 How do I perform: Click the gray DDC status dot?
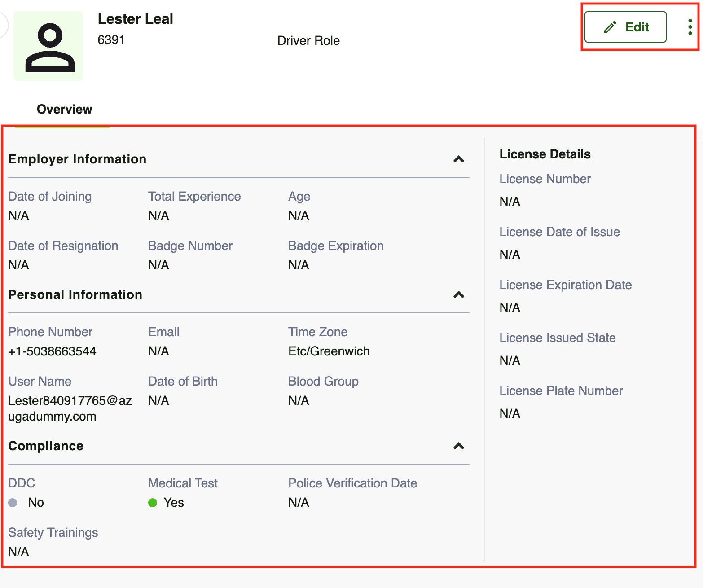12,503
